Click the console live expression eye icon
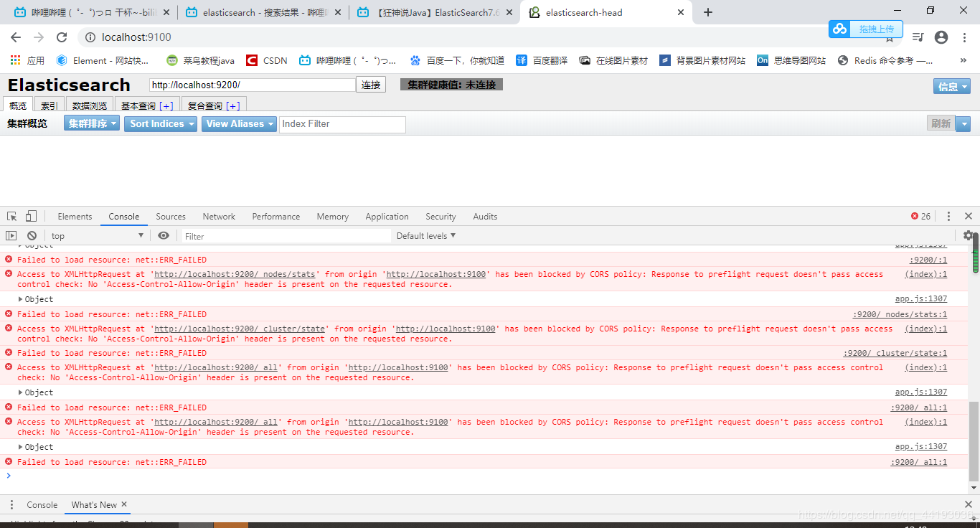 click(164, 235)
